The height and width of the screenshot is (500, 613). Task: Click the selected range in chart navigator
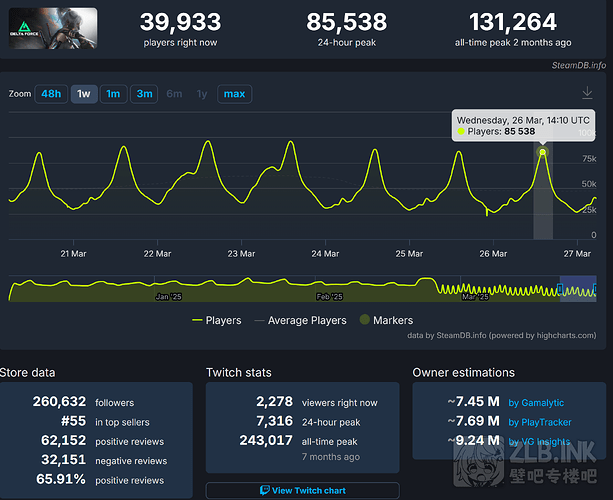click(577, 289)
